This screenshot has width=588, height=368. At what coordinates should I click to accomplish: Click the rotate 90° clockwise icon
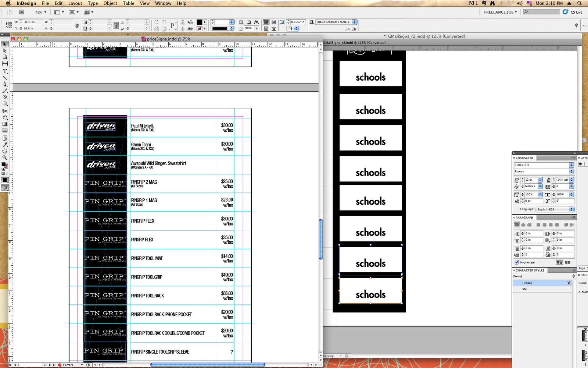(x=157, y=22)
